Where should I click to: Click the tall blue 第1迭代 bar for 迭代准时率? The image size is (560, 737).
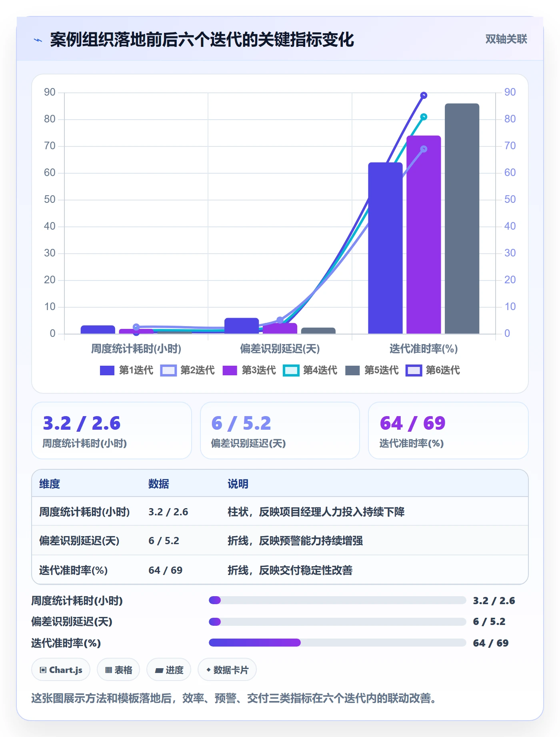pyautogui.click(x=385, y=248)
